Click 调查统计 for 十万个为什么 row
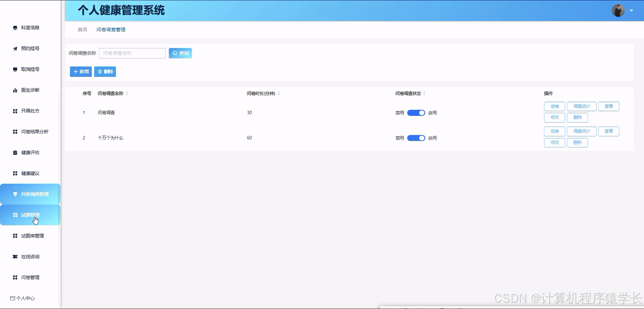Image resolution: width=644 pixels, height=309 pixels. pos(581,131)
